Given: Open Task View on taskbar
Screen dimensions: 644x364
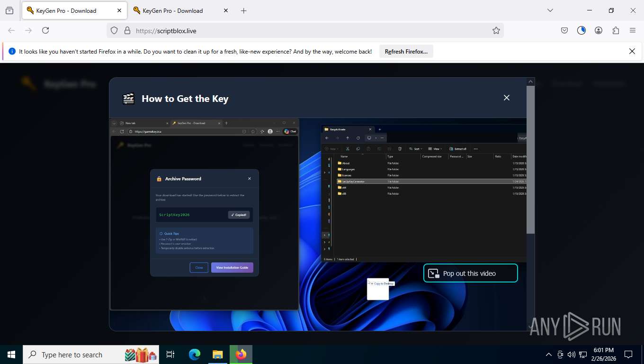Looking at the screenshot, I should (x=170, y=355).
